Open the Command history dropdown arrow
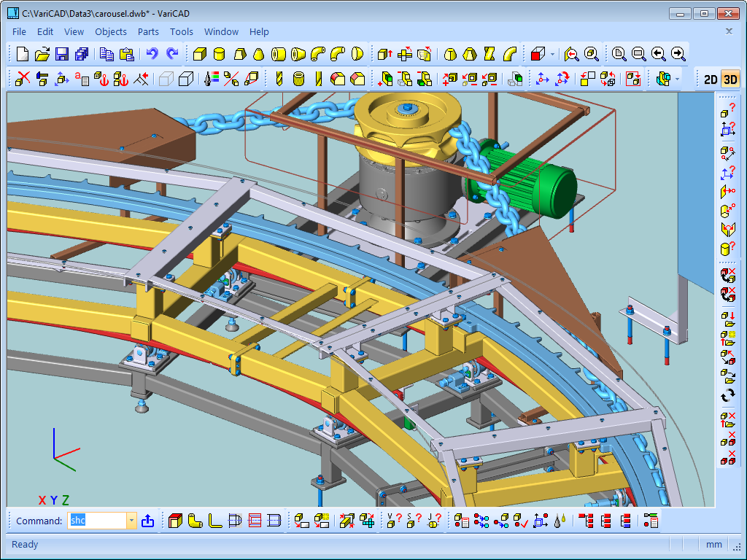 pyautogui.click(x=131, y=521)
